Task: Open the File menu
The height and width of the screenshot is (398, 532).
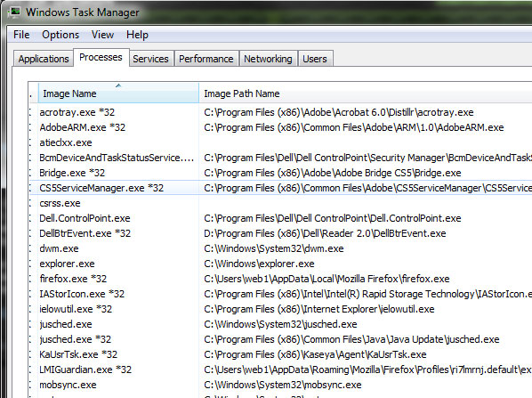Action: 21,35
